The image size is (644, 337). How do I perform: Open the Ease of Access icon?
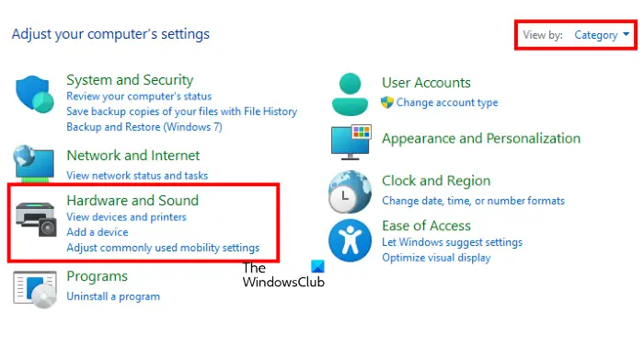pyautogui.click(x=350, y=240)
